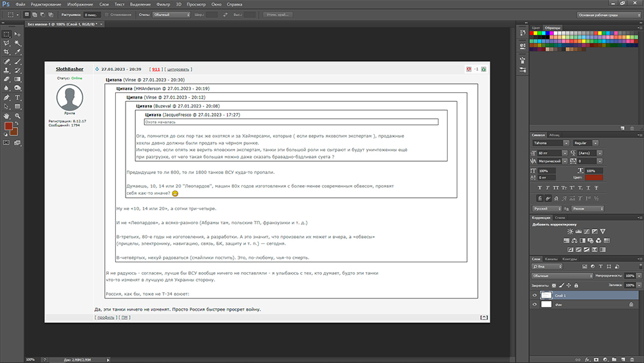Viewport: 644px width, 363px height.
Task: Open Непрозрачность opacity dropdown arrow
Action: [639, 276]
